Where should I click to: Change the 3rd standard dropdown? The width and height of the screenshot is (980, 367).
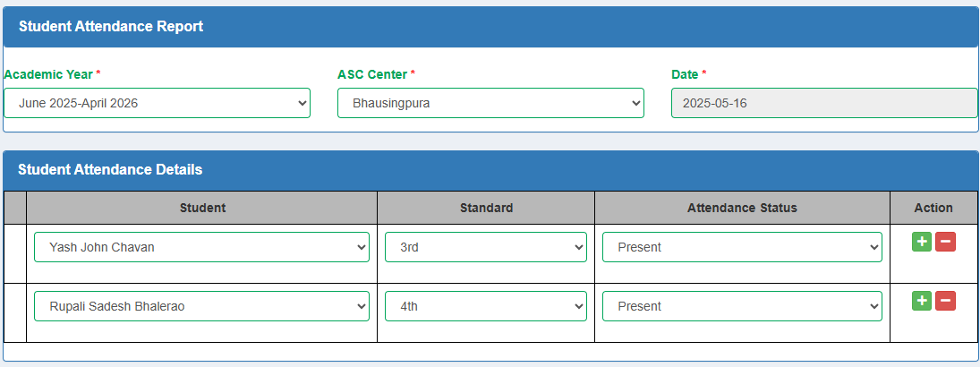coord(486,247)
